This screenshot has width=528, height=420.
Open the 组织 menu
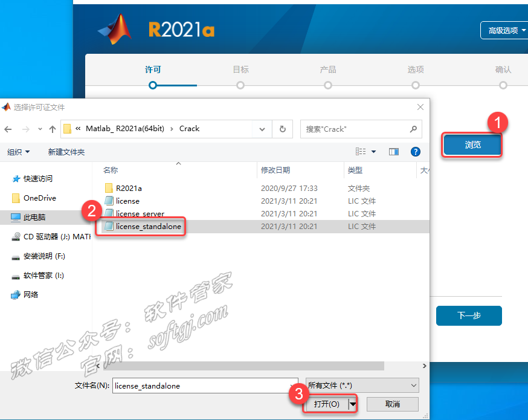(19, 152)
